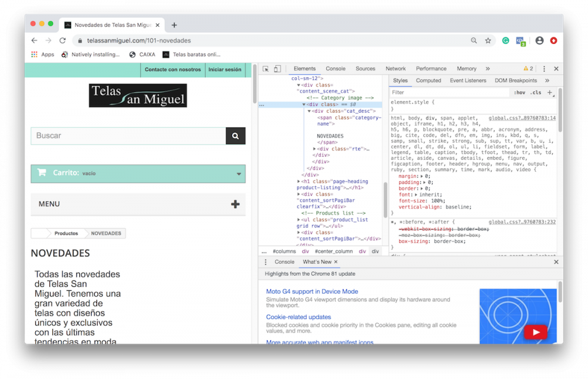Open the global.css?_89760783:14 source link
588x379 pixels.
coord(522,118)
